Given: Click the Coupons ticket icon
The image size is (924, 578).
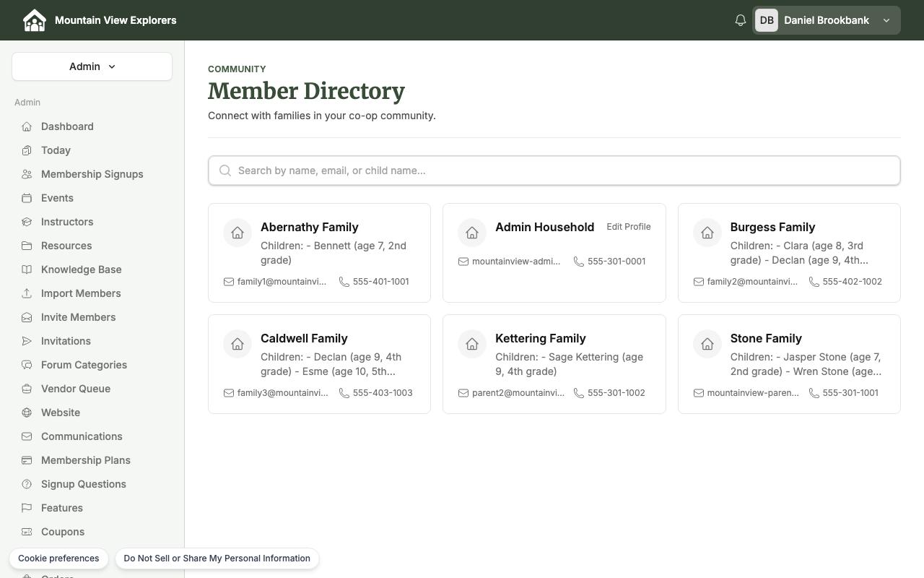Looking at the screenshot, I should [27, 532].
